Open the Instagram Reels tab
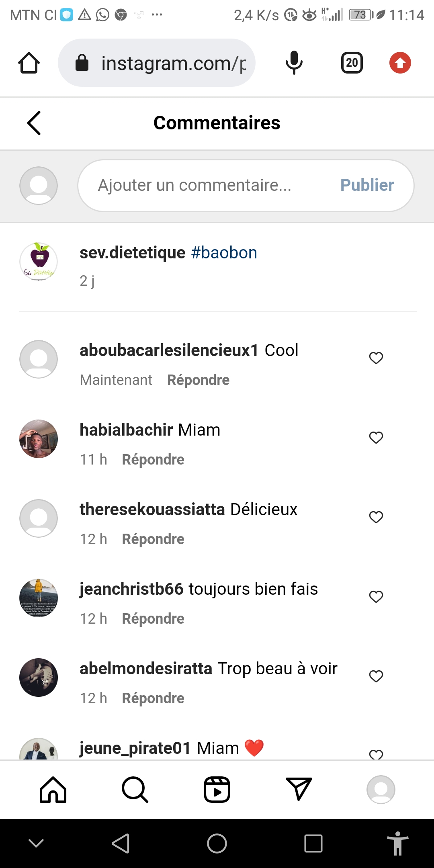 point(217,790)
